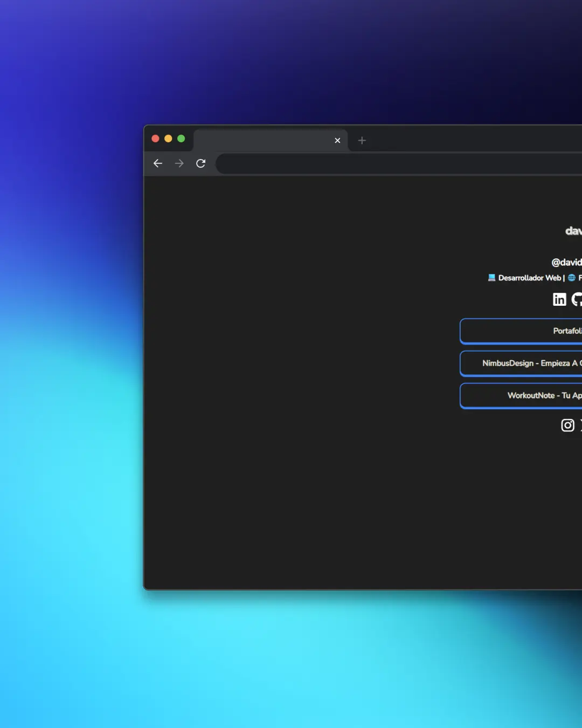Maximize the browser window with green button
Screen dimensions: 582x728
point(181,139)
